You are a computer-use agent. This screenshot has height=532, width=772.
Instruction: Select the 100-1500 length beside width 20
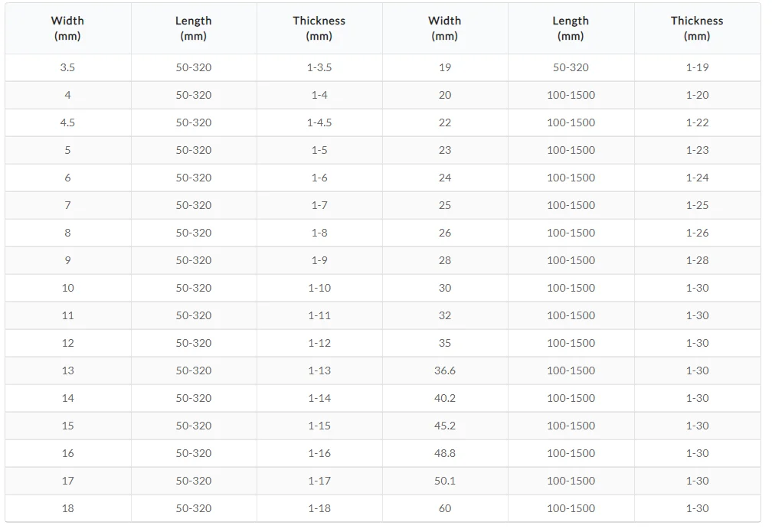(571, 95)
